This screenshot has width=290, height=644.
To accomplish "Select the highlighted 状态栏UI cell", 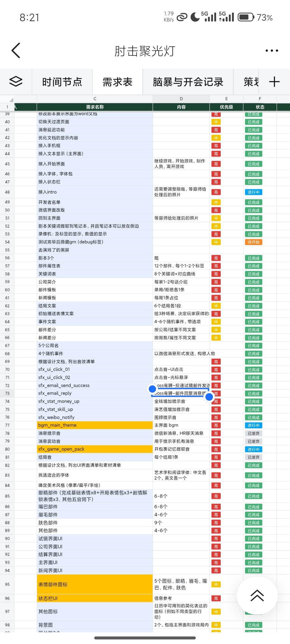I will point(95,598).
